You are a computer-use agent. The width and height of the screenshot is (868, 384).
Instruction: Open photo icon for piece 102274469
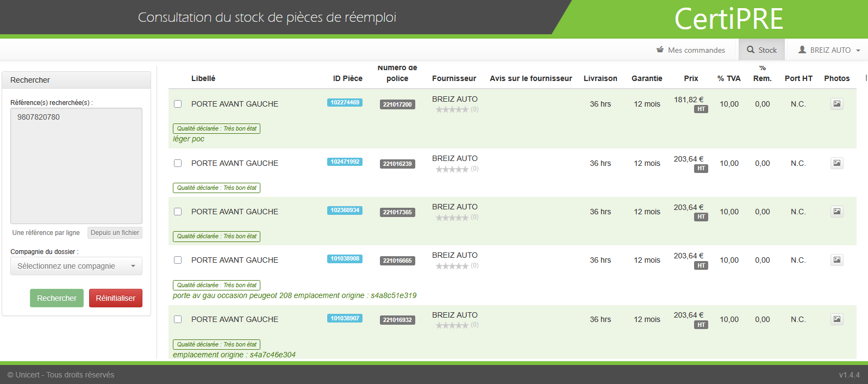[836, 104]
